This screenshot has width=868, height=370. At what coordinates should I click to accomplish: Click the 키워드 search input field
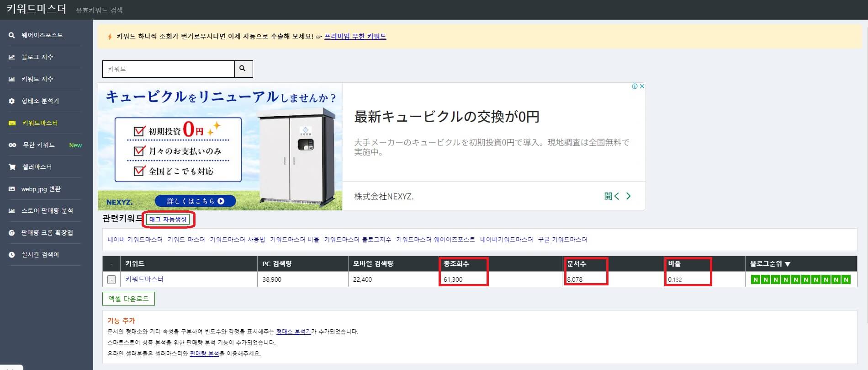coord(169,69)
